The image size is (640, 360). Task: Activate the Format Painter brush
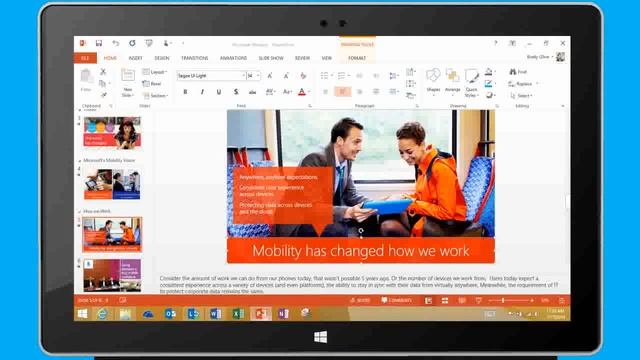click(103, 95)
